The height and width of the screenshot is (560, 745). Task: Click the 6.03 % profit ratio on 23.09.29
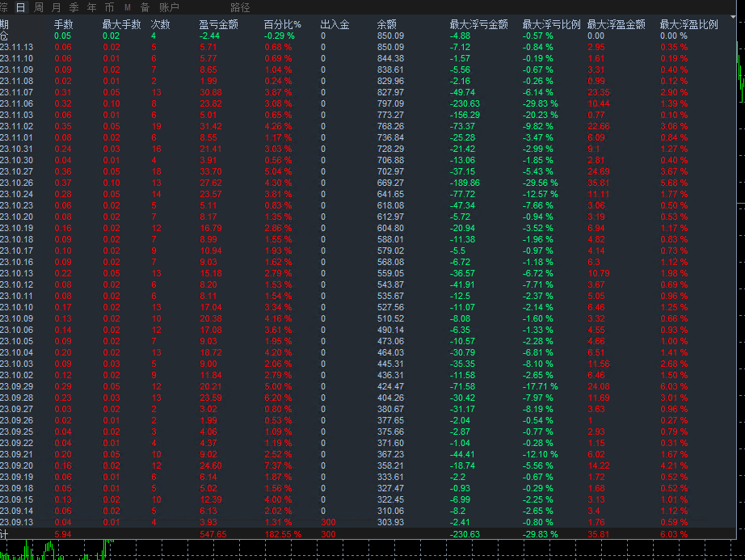[674, 386]
